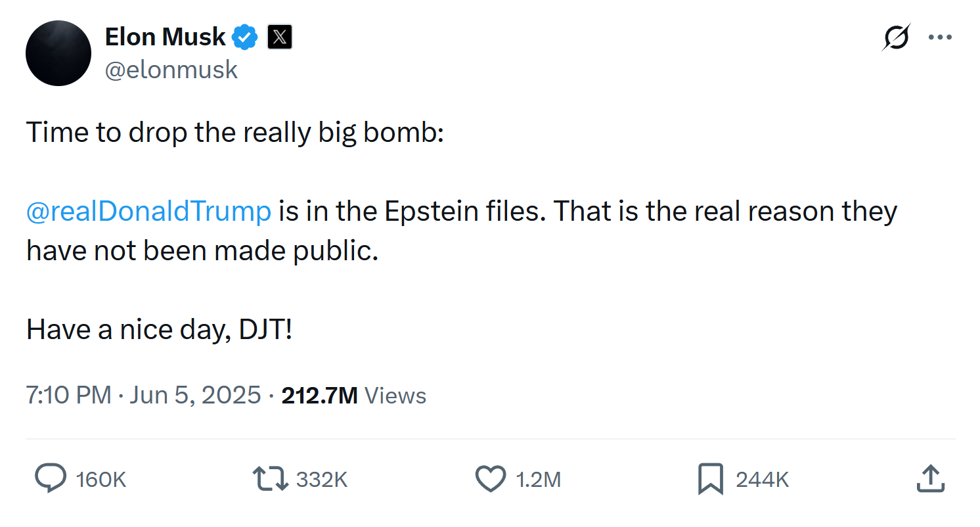980x527 pixels.
Task: Like the post with the heart icon
Action: (490, 478)
